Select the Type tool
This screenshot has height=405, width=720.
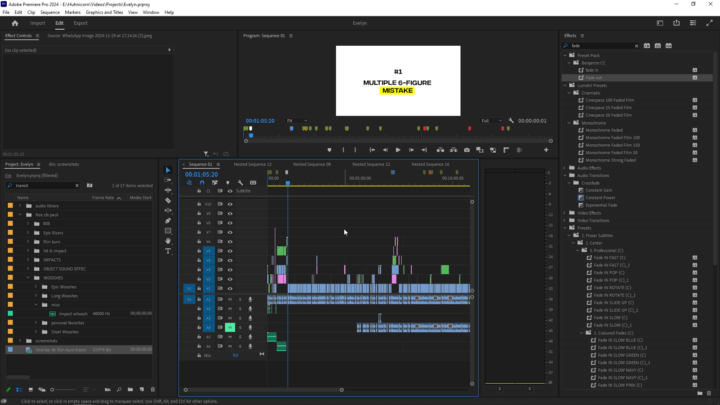point(167,251)
